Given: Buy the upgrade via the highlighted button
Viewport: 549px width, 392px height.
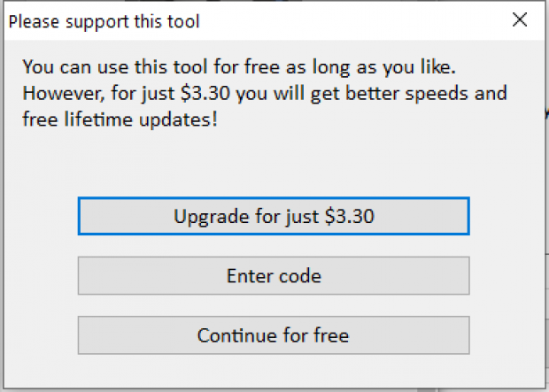Looking at the screenshot, I should click(x=274, y=216).
